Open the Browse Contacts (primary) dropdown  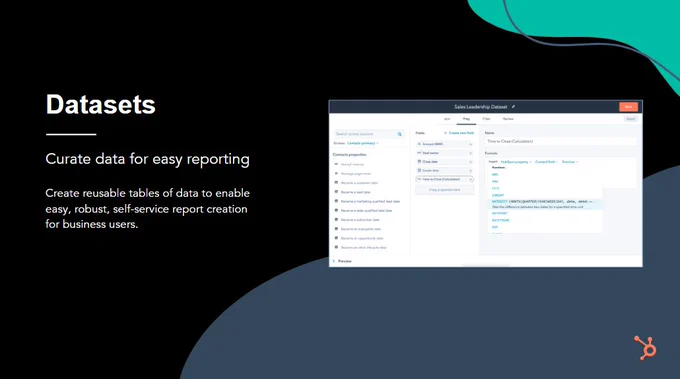363,143
